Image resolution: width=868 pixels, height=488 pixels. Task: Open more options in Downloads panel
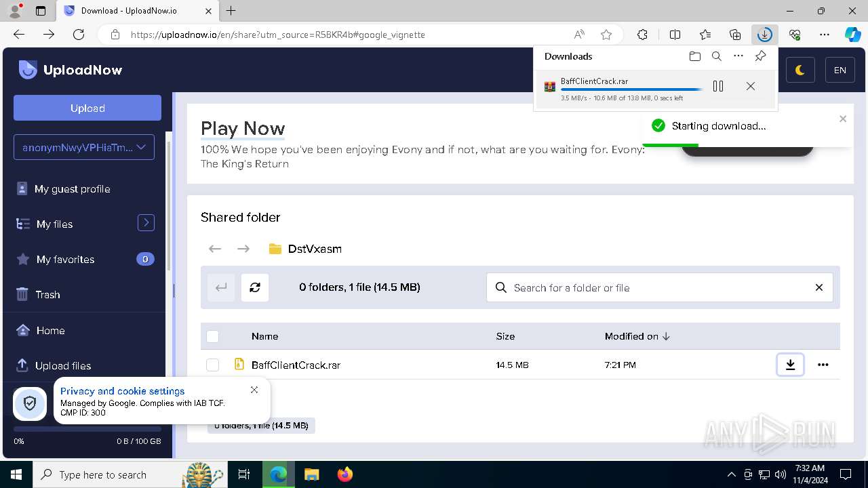tap(738, 56)
